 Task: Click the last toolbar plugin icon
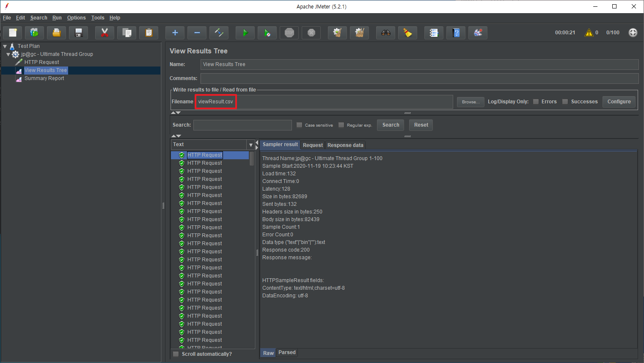pyautogui.click(x=478, y=33)
